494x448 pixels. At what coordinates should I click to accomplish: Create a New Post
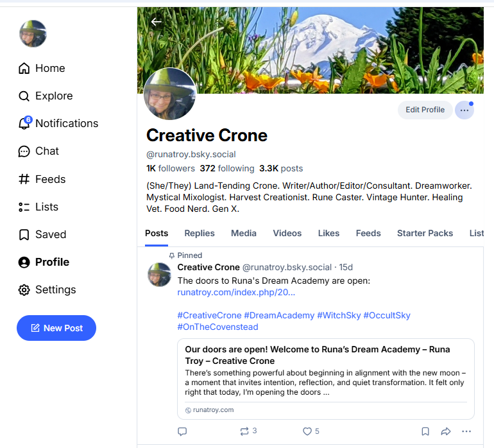coord(56,328)
